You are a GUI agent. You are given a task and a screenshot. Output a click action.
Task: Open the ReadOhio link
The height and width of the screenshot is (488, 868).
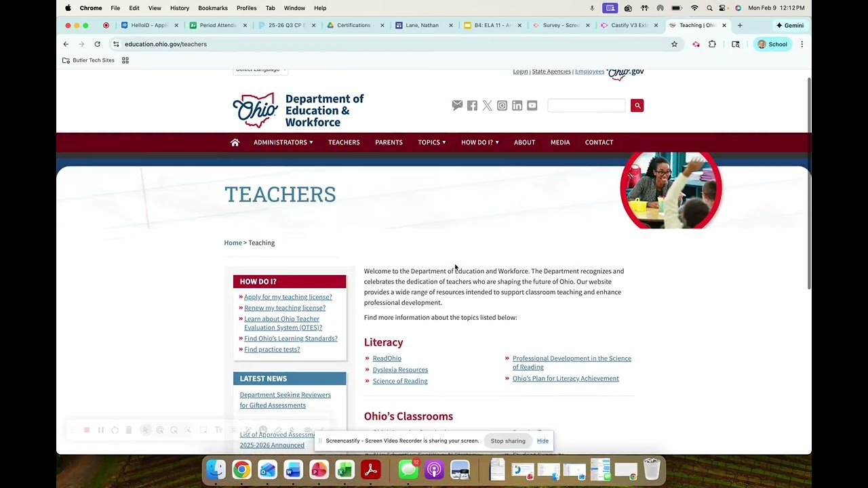click(387, 359)
